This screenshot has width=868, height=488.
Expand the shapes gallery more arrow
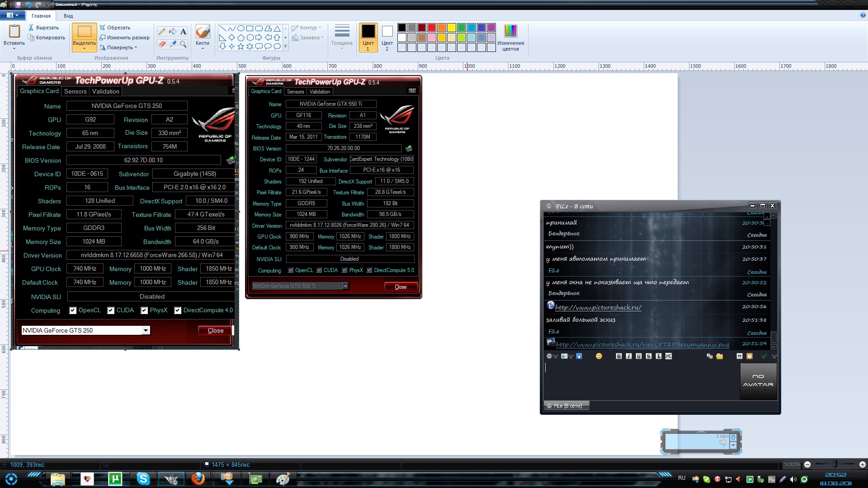click(285, 46)
